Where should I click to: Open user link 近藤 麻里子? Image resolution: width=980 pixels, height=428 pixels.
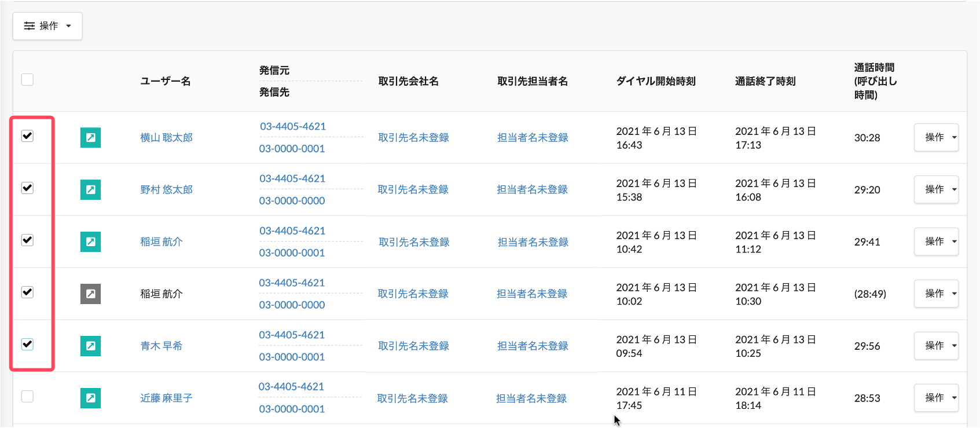166,398
